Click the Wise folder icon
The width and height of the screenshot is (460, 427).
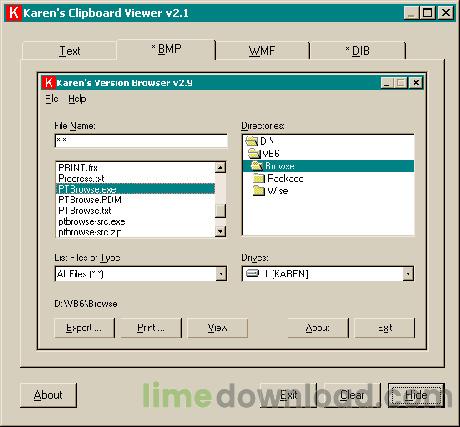coord(259,191)
